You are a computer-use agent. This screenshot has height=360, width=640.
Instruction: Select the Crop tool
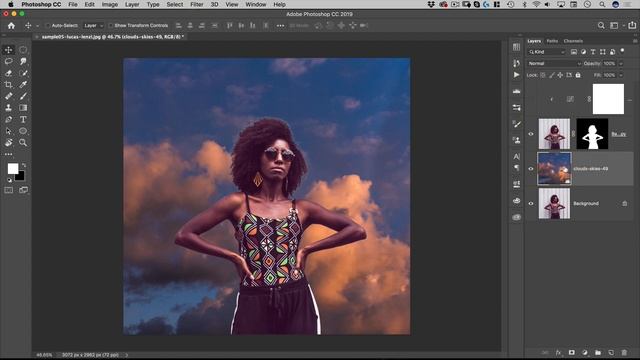(9, 84)
